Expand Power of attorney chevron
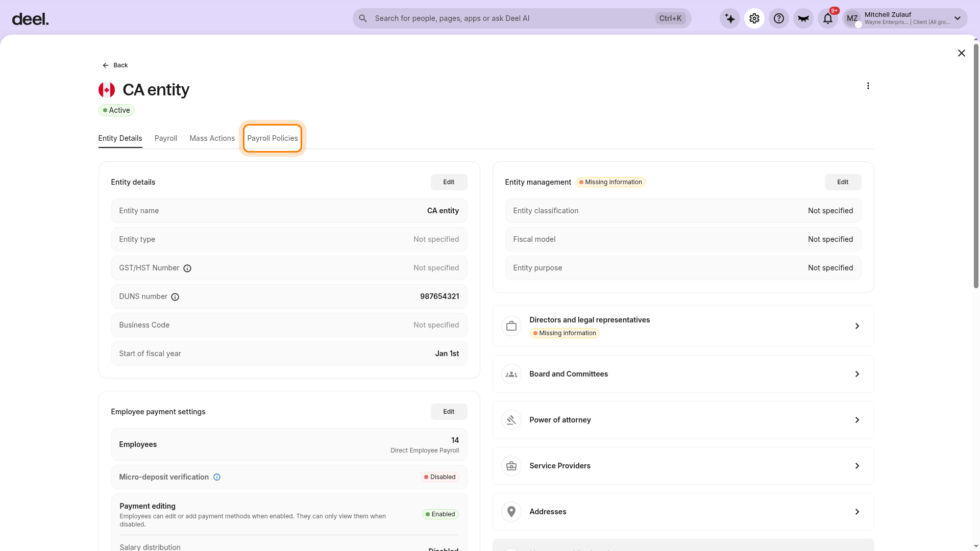 tap(857, 420)
